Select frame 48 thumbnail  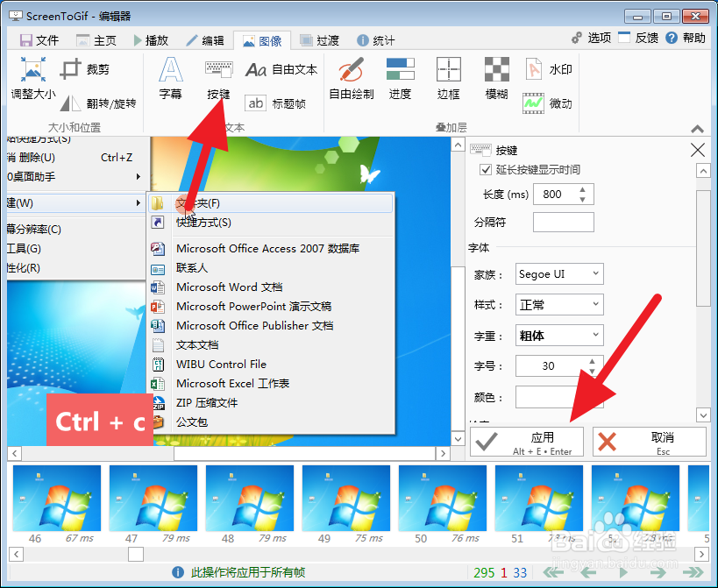click(x=250, y=498)
